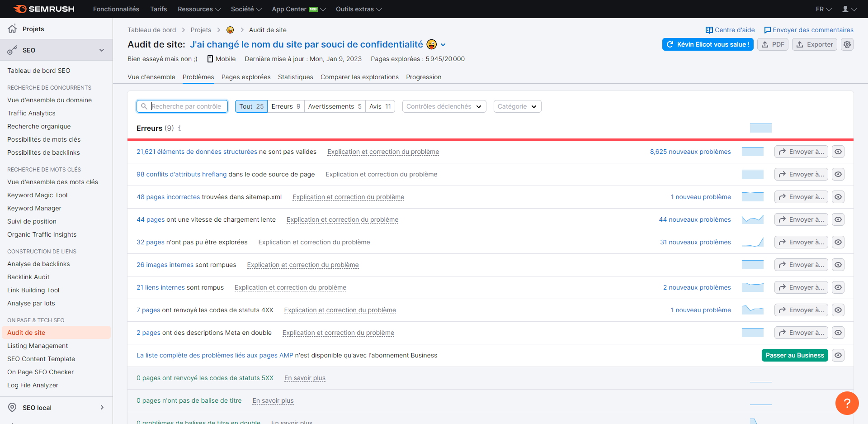Click the Envoyer des commentaires icon
Image resolution: width=868 pixels, height=424 pixels.
767,30
